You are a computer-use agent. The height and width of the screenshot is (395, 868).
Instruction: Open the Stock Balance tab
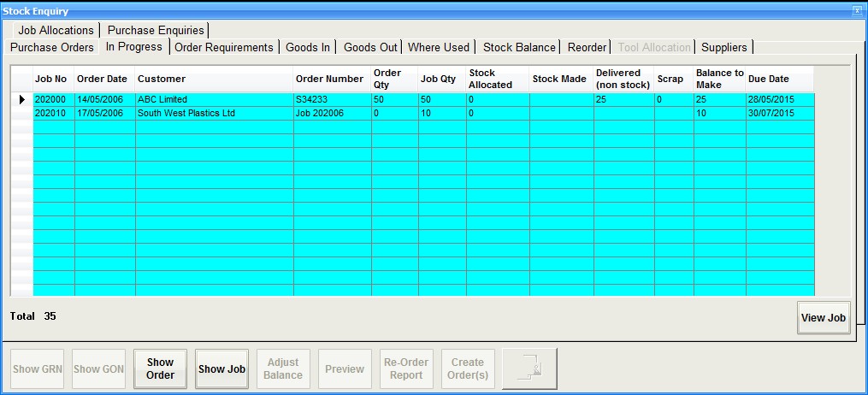click(519, 47)
